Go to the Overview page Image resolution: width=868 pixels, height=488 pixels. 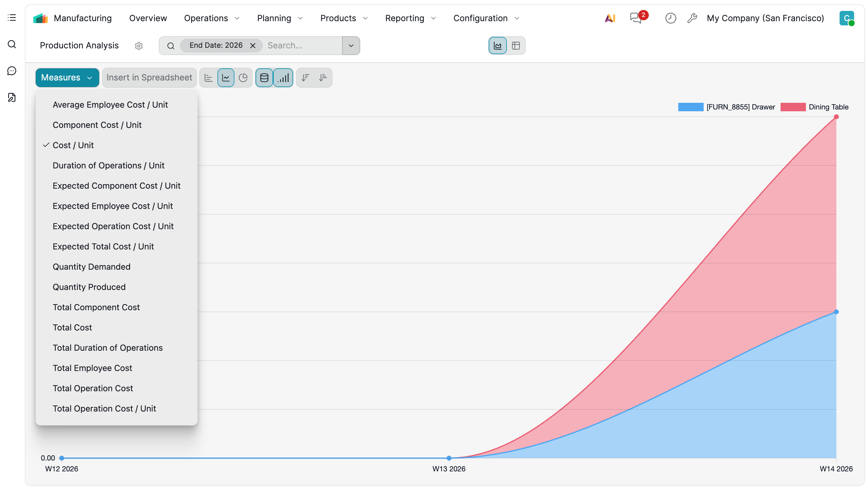click(x=148, y=18)
